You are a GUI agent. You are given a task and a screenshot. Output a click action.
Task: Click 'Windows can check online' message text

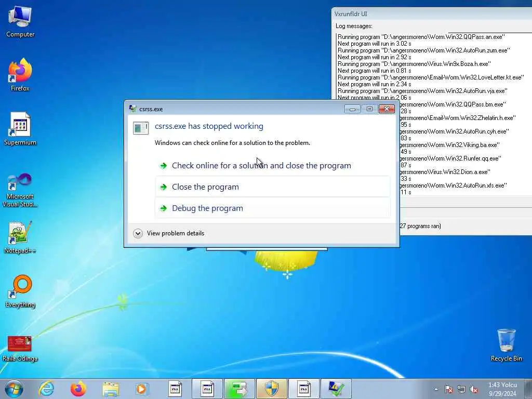(x=232, y=143)
